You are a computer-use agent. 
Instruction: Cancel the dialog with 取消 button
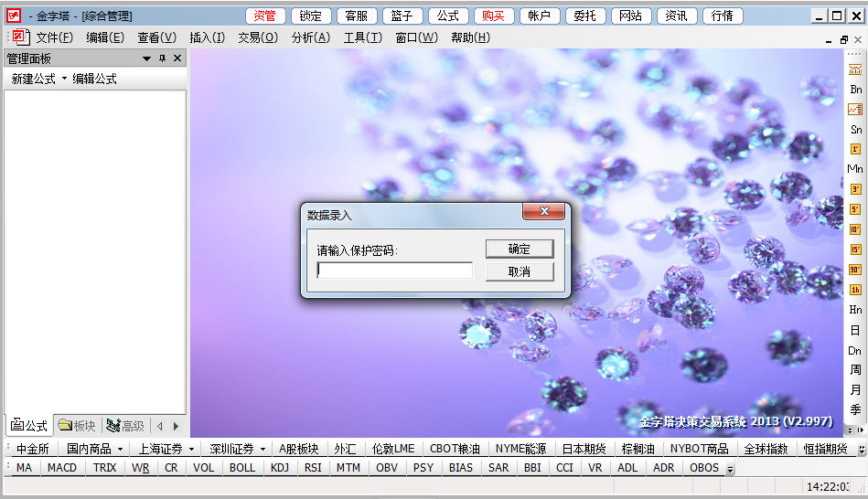(520, 271)
